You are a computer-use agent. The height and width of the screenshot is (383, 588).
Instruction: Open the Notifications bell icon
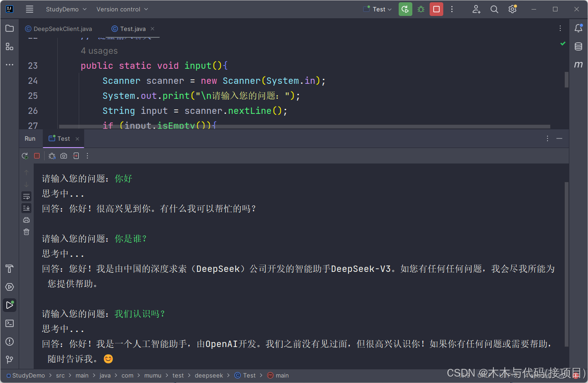pyautogui.click(x=578, y=28)
